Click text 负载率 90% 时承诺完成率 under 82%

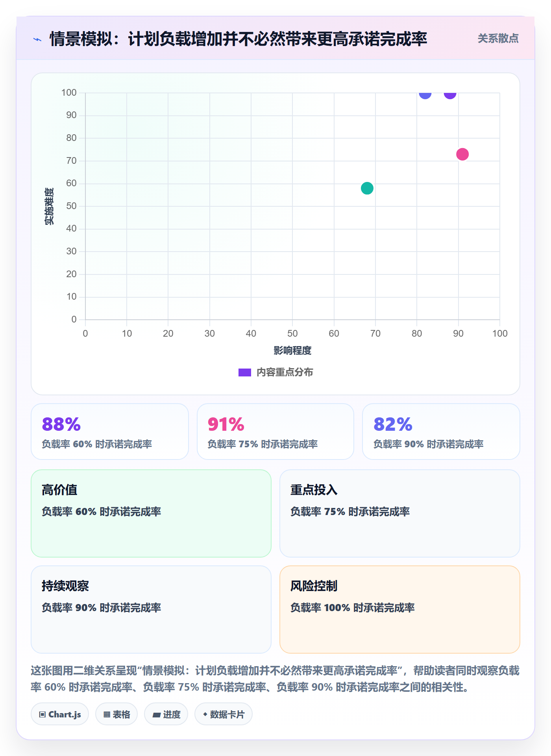pos(428,444)
